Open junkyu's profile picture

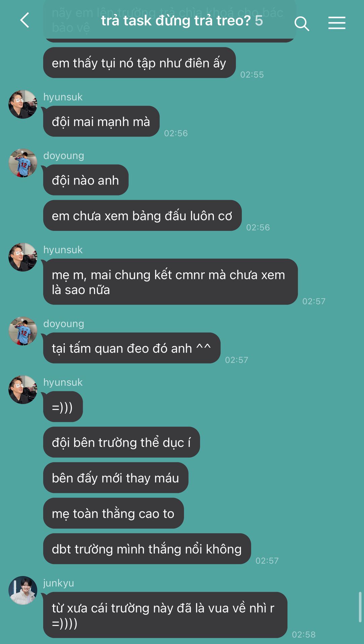point(23,590)
